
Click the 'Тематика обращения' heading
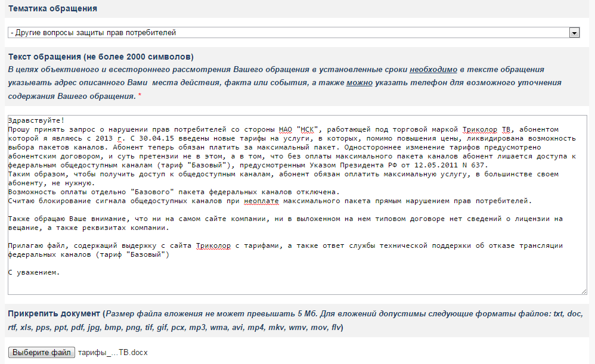coord(52,8)
